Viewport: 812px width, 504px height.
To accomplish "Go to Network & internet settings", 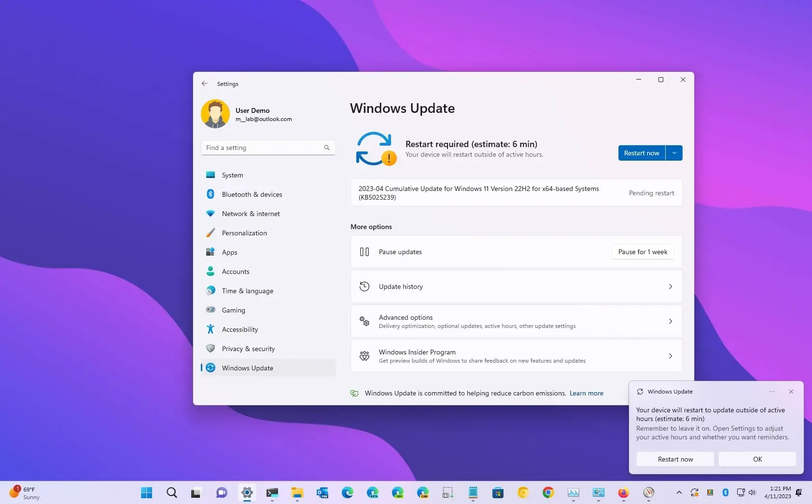I will [268, 214].
